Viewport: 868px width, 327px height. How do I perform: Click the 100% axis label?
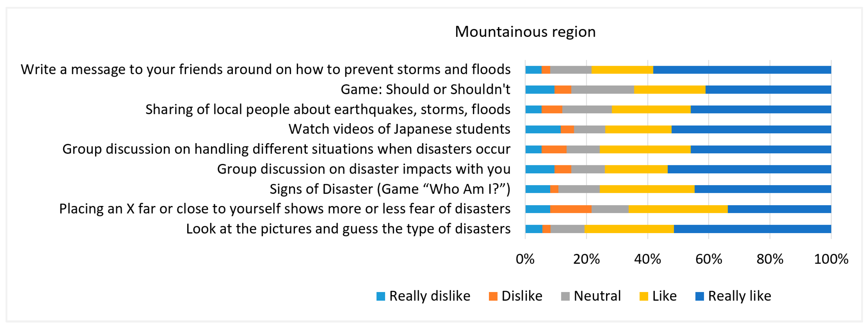(831, 259)
